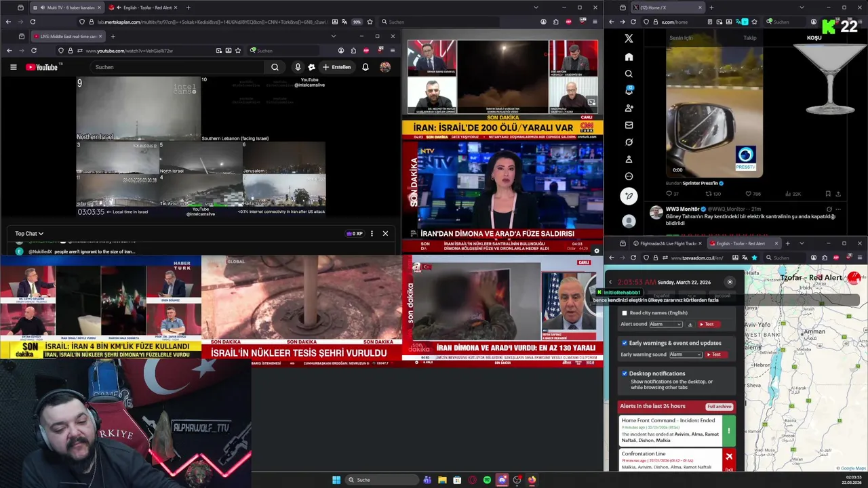Open X search from the sidebar

[x=629, y=74]
